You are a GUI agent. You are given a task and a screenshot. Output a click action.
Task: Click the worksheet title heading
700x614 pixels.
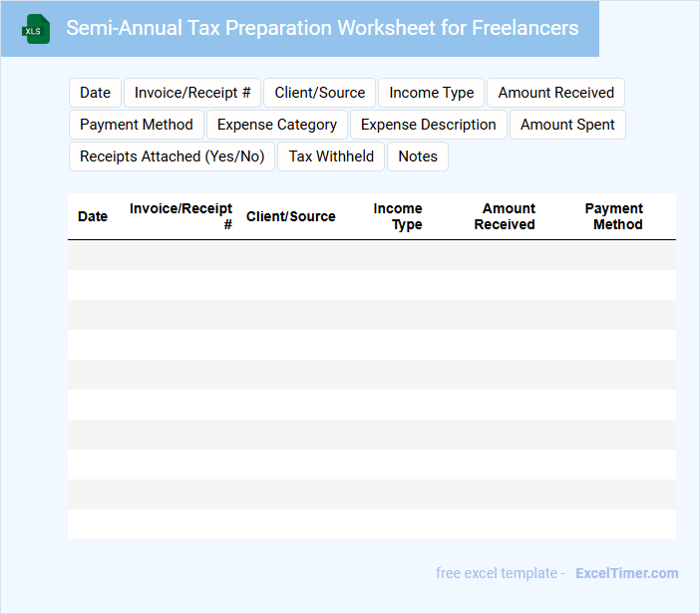(322, 28)
